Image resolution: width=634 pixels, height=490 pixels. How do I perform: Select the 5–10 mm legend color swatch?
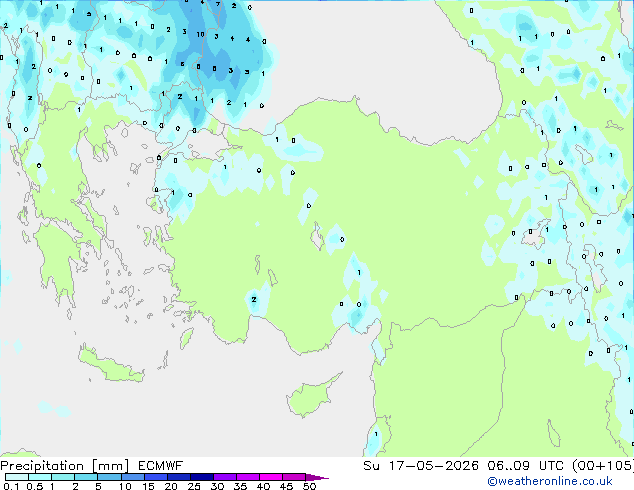tap(110, 477)
